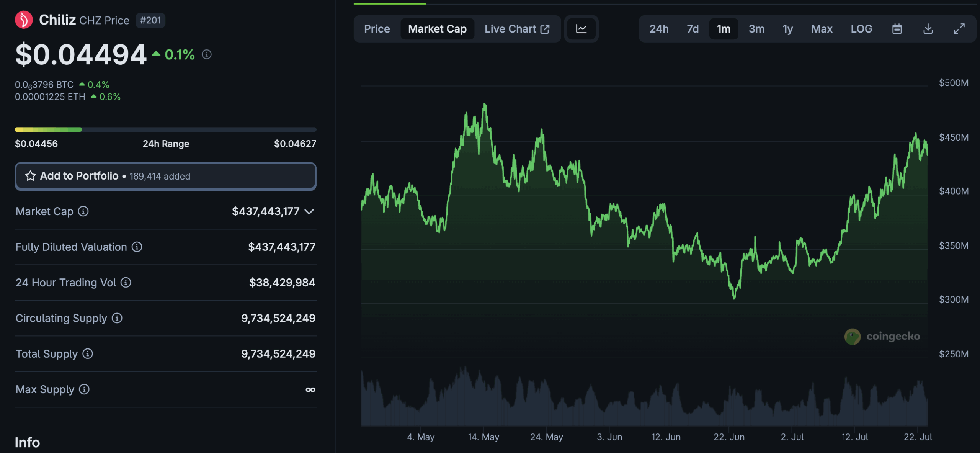Image resolution: width=980 pixels, height=453 pixels.
Task: Click the Chiliz logo icon
Action: click(24, 20)
